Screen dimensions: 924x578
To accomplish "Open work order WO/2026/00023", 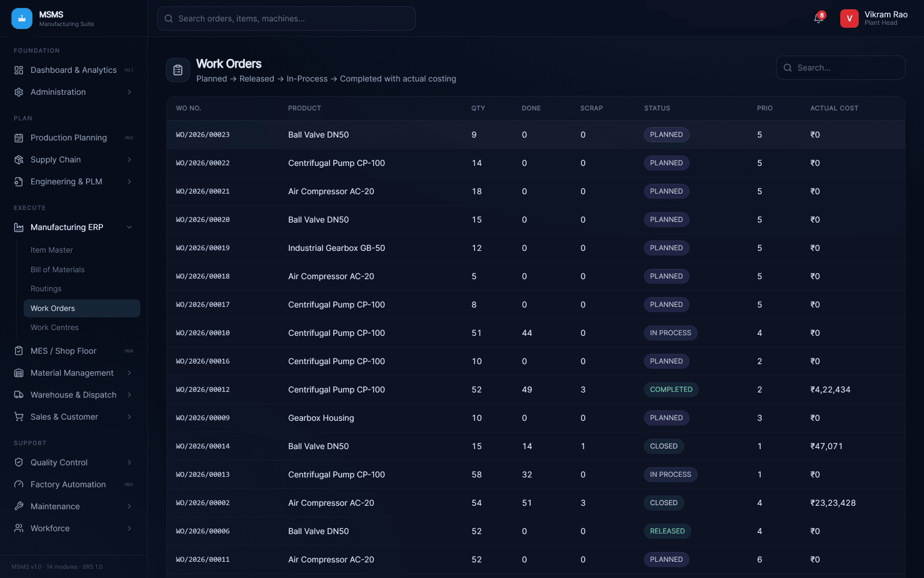I will coord(203,135).
